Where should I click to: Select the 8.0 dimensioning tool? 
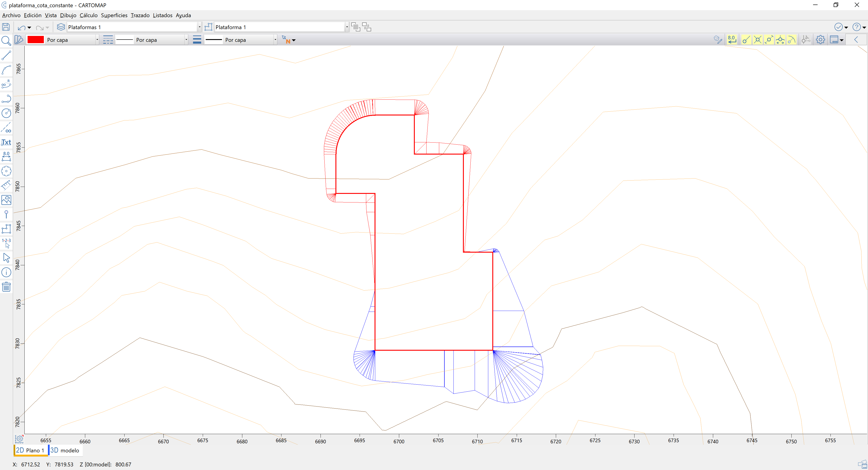click(6, 156)
